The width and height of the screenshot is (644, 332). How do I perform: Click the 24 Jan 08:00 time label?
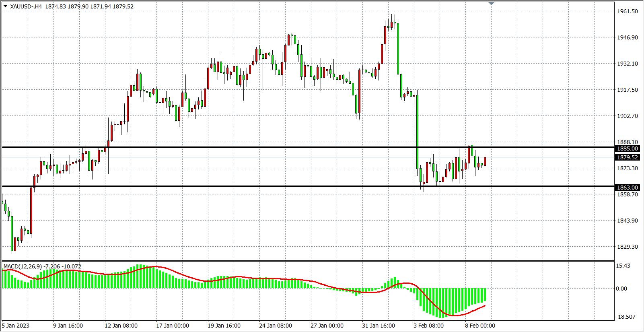click(x=276, y=326)
